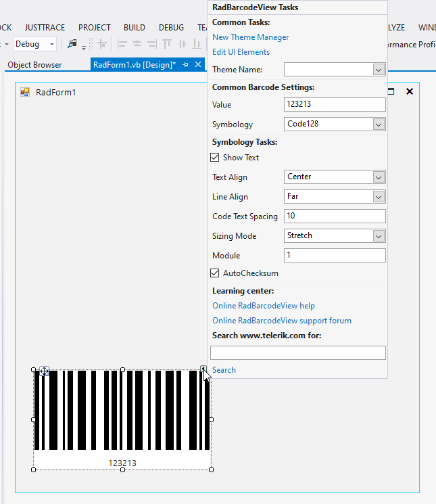
Task: Open the DEBUG menu
Action: coord(171,28)
